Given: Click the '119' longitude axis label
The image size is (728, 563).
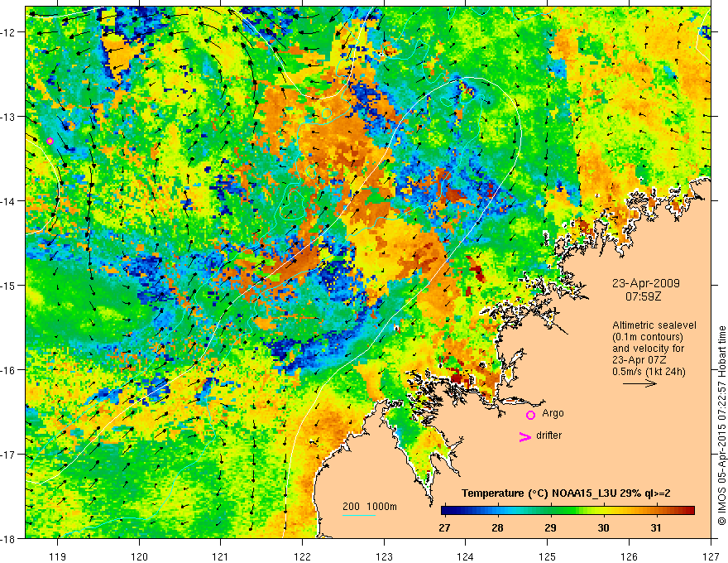Looking at the screenshot, I should (x=58, y=556).
